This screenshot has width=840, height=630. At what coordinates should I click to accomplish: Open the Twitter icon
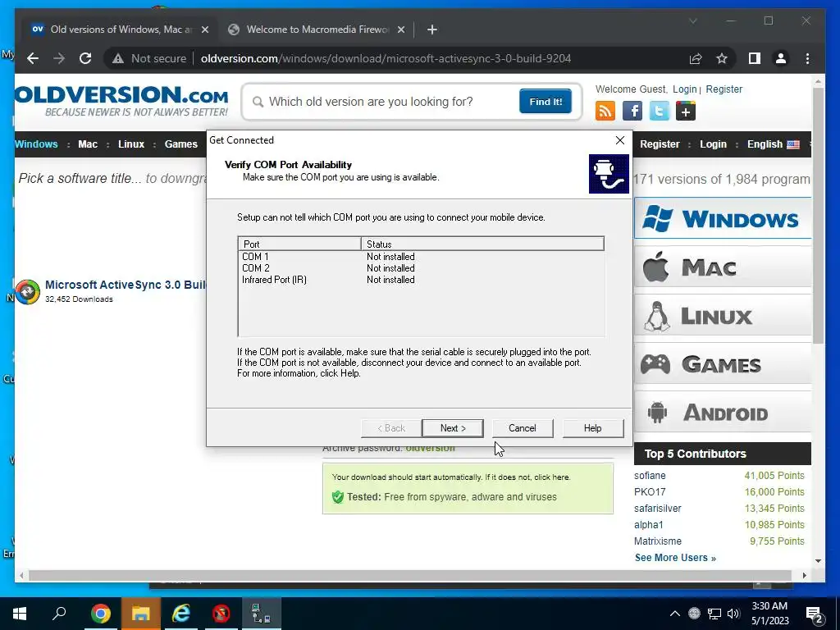click(x=659, y=111)
